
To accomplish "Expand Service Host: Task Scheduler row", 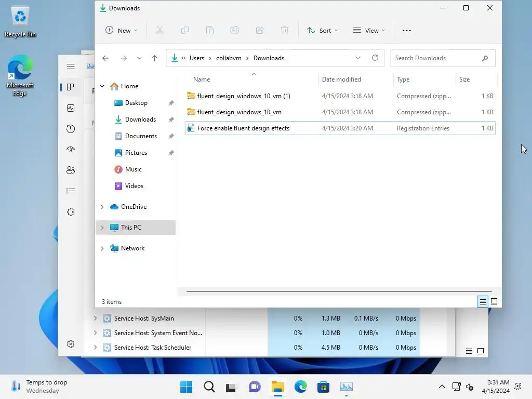I will [x=96, y=348].
